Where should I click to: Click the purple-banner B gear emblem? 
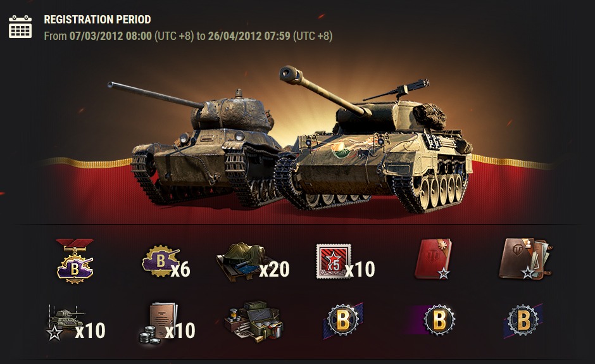433,321
